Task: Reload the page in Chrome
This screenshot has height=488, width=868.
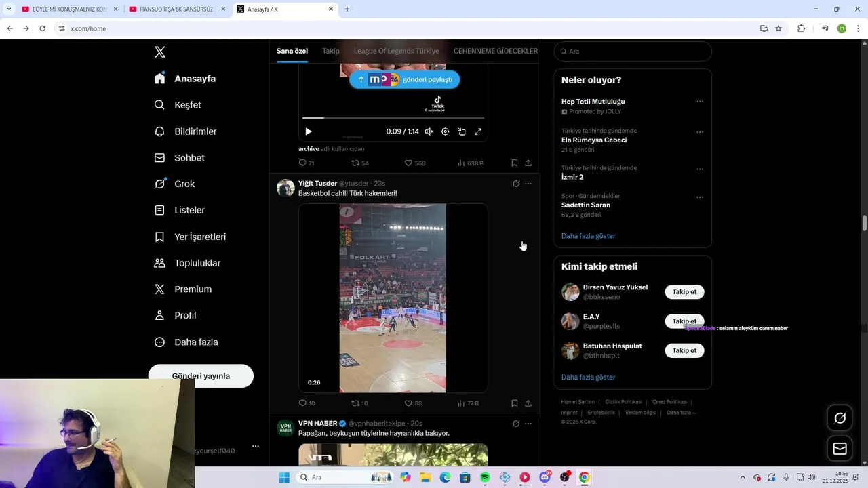Action: click(42, 28)
